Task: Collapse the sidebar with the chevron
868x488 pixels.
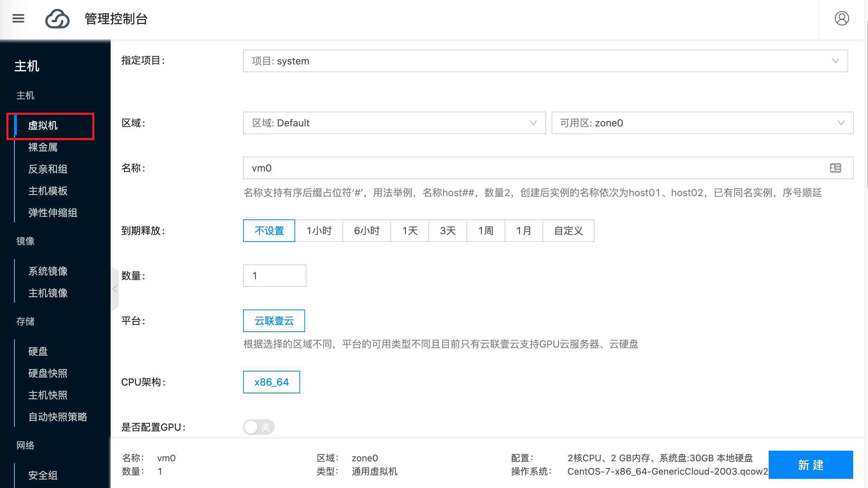Action: coord(115,289)
